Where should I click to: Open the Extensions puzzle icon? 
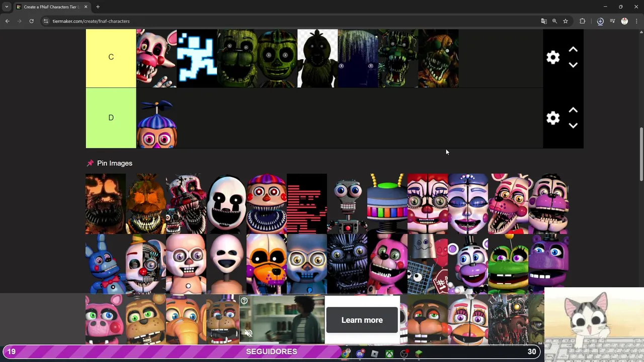click(583, 21)
